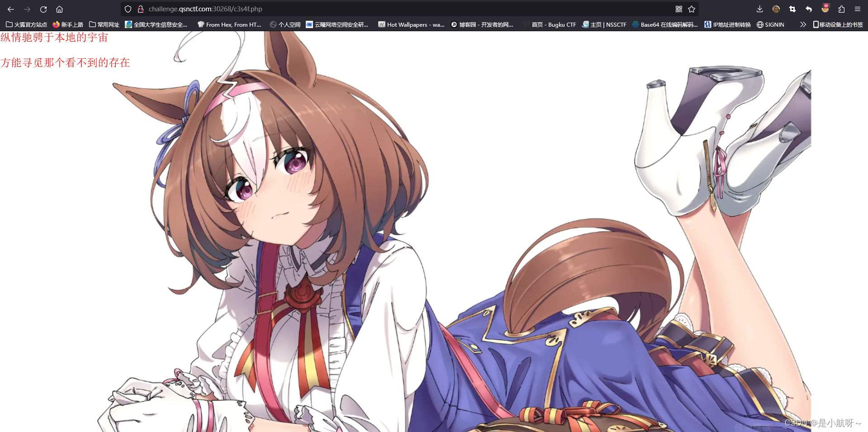Reload the current page
The height and width of the screenshot is (432, 868).
pos(43,9)
